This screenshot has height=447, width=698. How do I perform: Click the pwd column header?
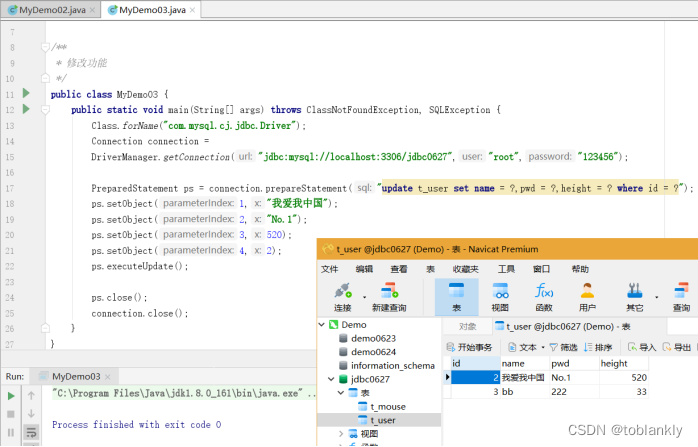(575, 363)
